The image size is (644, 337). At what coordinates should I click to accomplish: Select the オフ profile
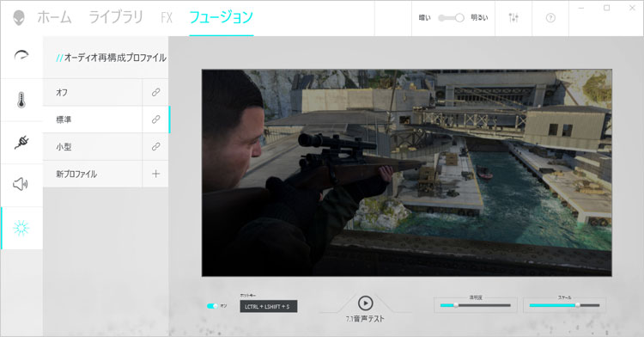tap(93, 92)
